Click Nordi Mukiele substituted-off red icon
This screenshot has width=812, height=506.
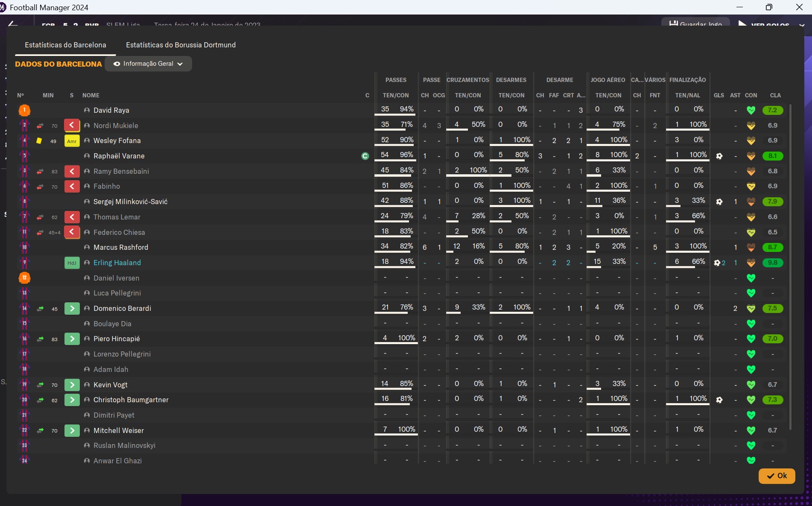72,126
